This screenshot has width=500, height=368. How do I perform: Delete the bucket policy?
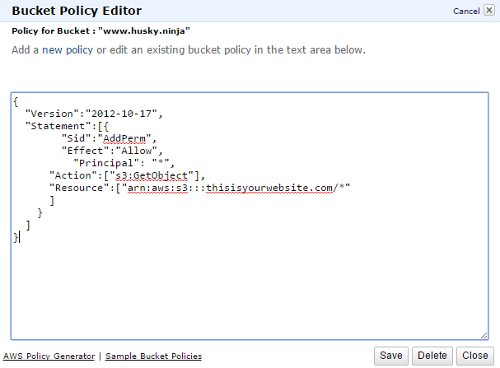pos(432,356)
